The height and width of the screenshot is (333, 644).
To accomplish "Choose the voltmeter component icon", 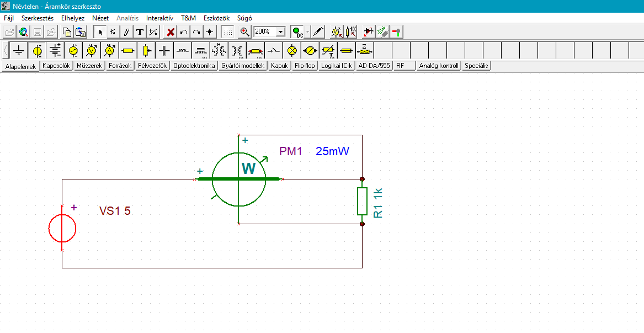I will click(x=92, y=51).
